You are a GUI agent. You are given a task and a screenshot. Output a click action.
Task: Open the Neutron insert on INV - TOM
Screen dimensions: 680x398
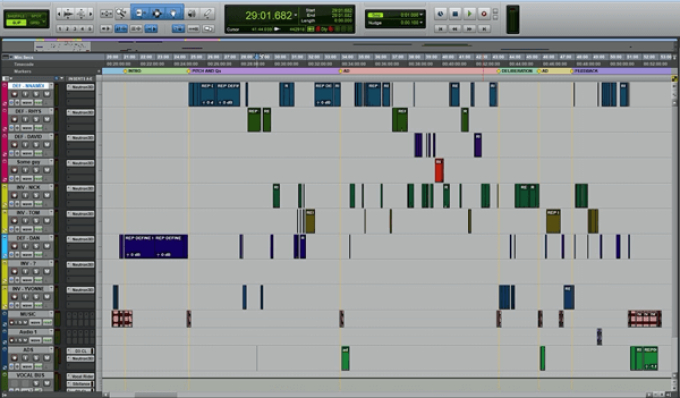pos(81,214)
